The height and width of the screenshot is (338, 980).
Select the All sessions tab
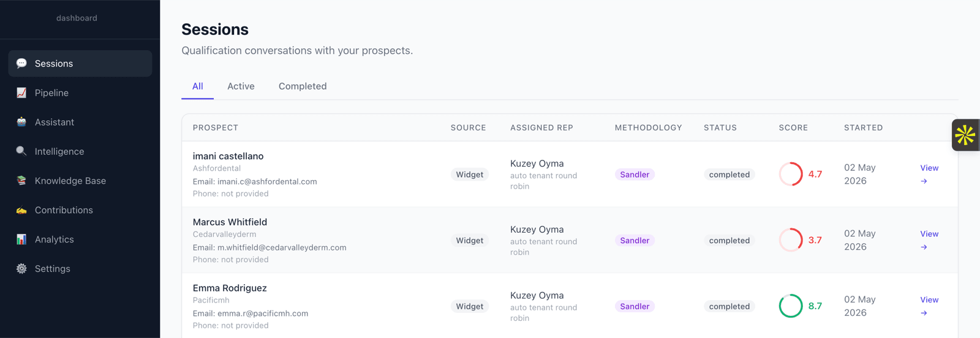point(197,86)
